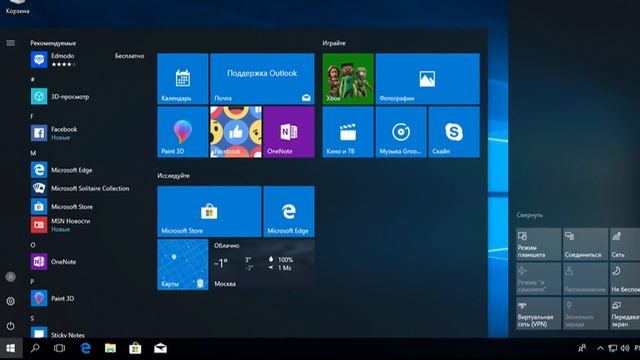Screen dimensions: 640x360
Task: Open 3D-просмотр in the app list
Action: click(87, 97)
